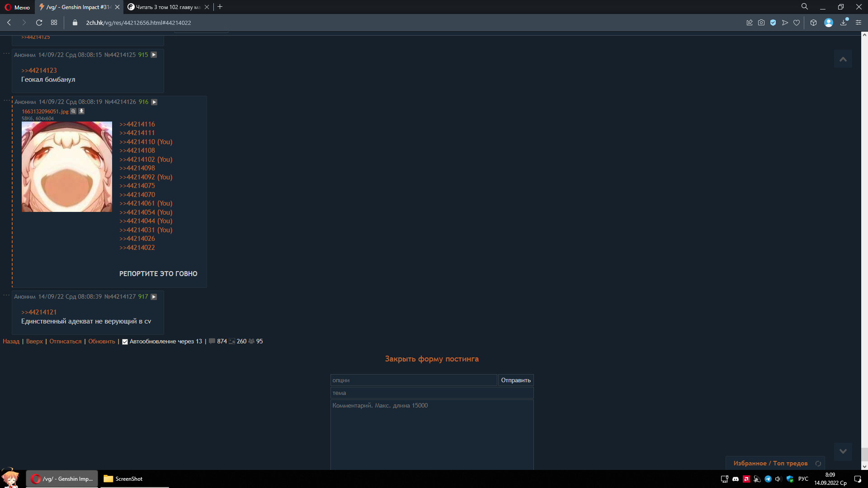The height and width of the screenshot is (488, 868).
Task: Open three-dots menu beside post №44214126
Action: (6, 101)
